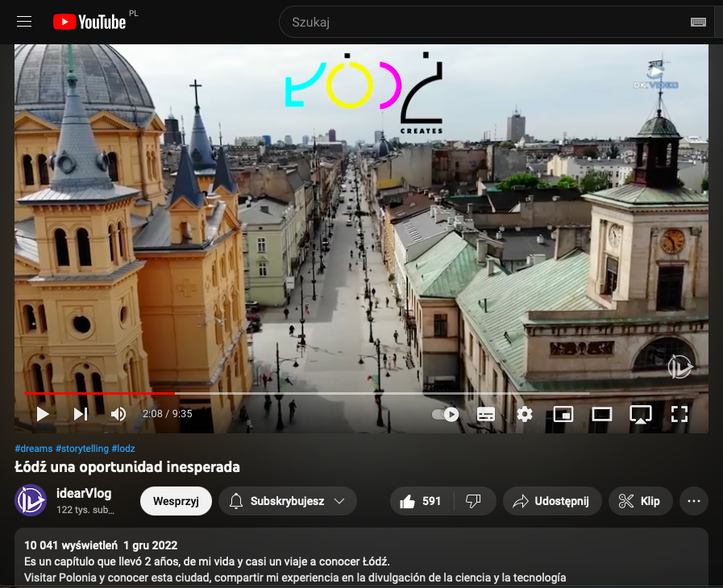Like the video with thumbs up
The image size is (723, 588).
click(x=421, y=501)
